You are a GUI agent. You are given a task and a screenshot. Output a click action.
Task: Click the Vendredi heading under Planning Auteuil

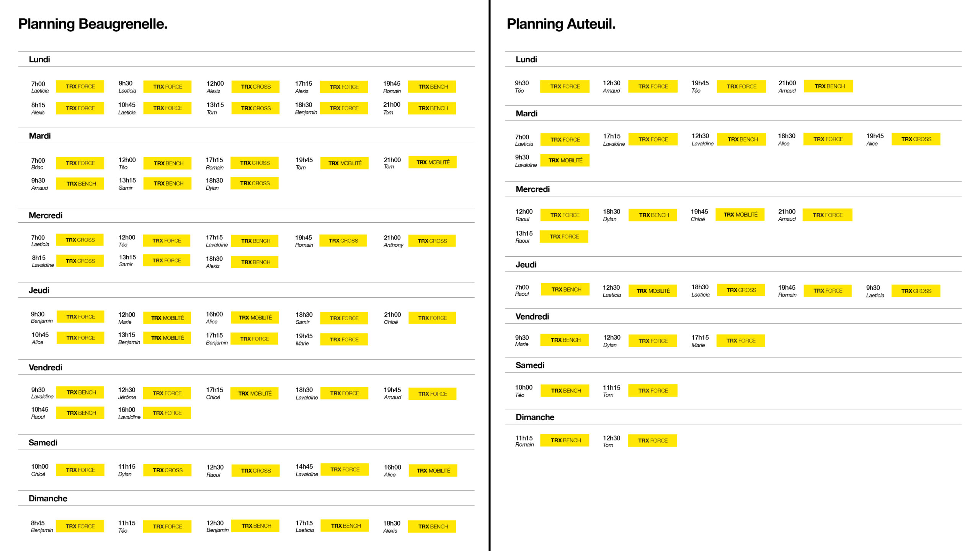532,316
